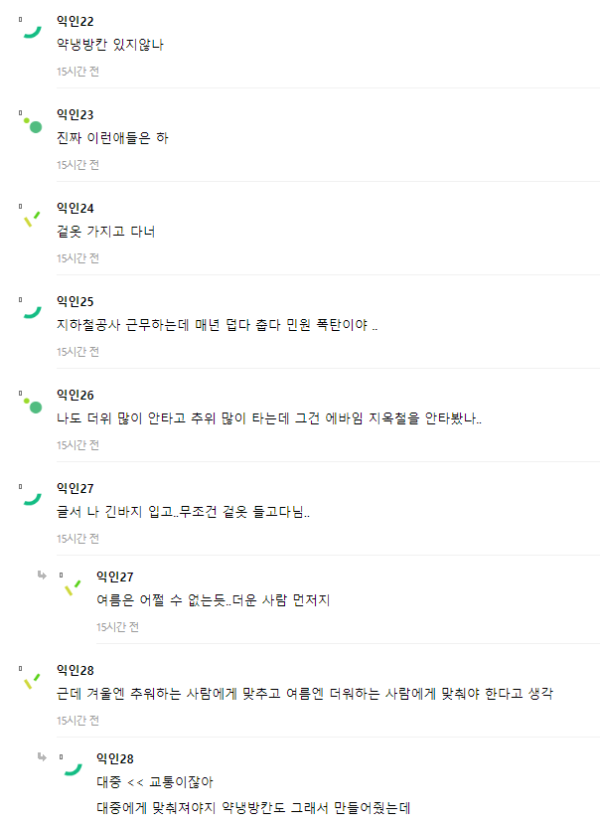Open username 익인25
This screenshot has width=600, height=825.
75,301
